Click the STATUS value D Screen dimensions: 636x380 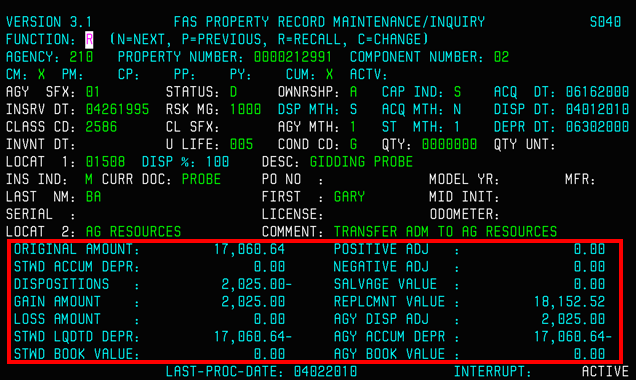233,92
